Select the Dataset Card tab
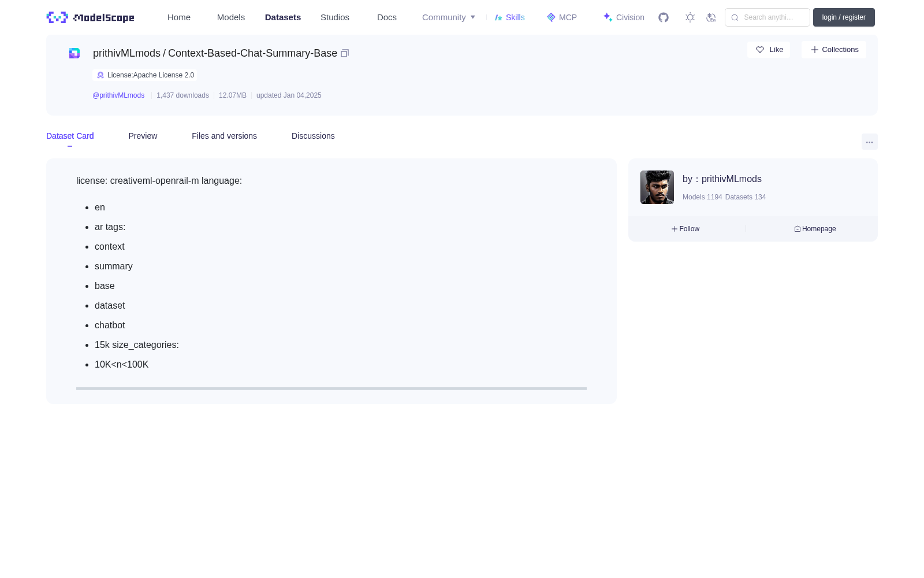The height and width of the screenshot is (578, 924). click(70, 136)
